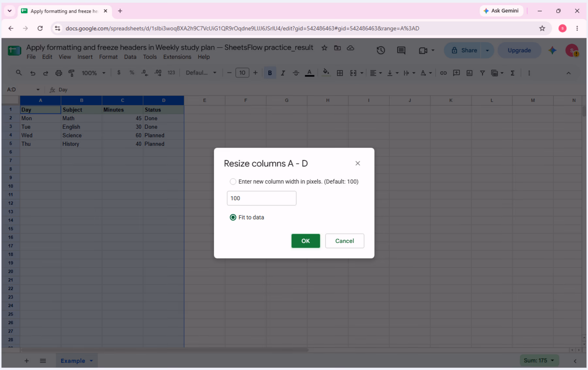Open the text color picker
Viewport: 588px width, 370px height.
point(309,73)
